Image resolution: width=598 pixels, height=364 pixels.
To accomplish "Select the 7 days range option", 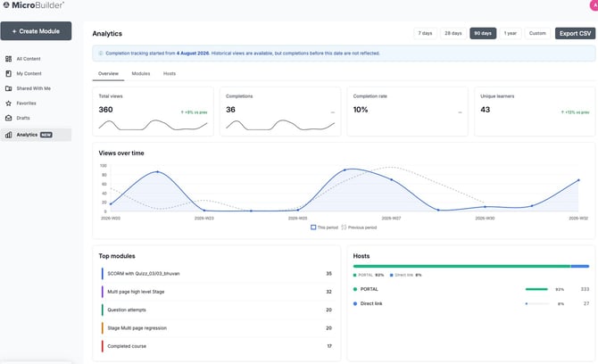I will [x=425, y=33].
